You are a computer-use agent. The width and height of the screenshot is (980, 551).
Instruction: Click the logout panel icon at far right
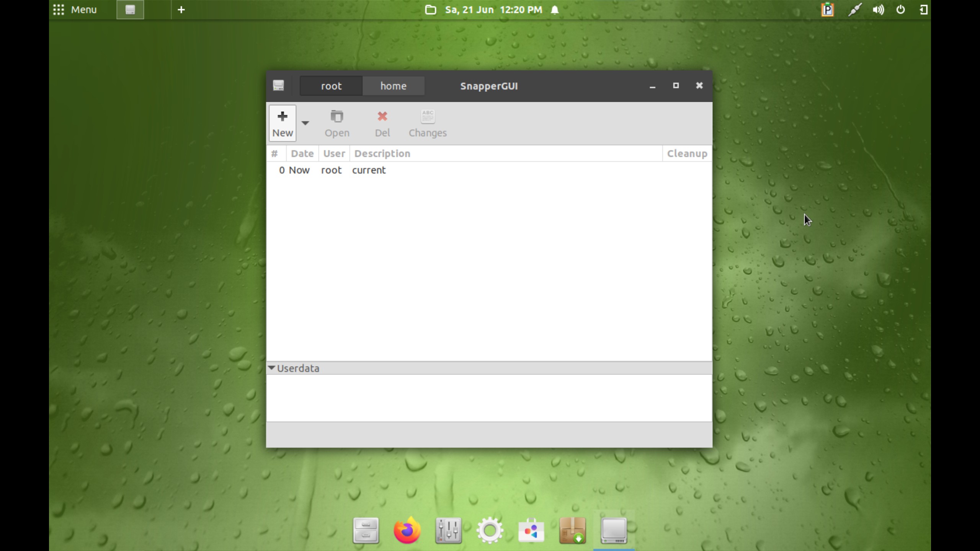coord(923,10)
